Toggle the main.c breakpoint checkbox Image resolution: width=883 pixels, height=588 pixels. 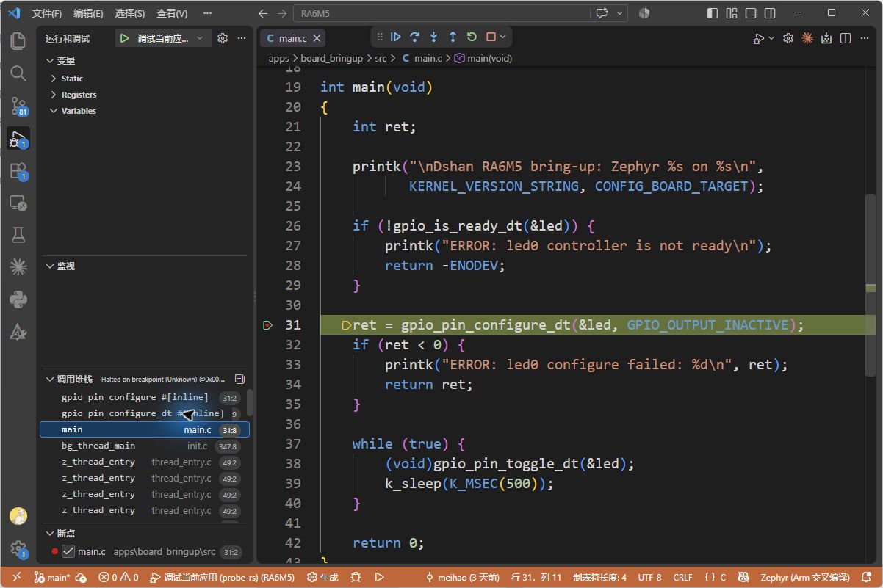pos(68,551)
